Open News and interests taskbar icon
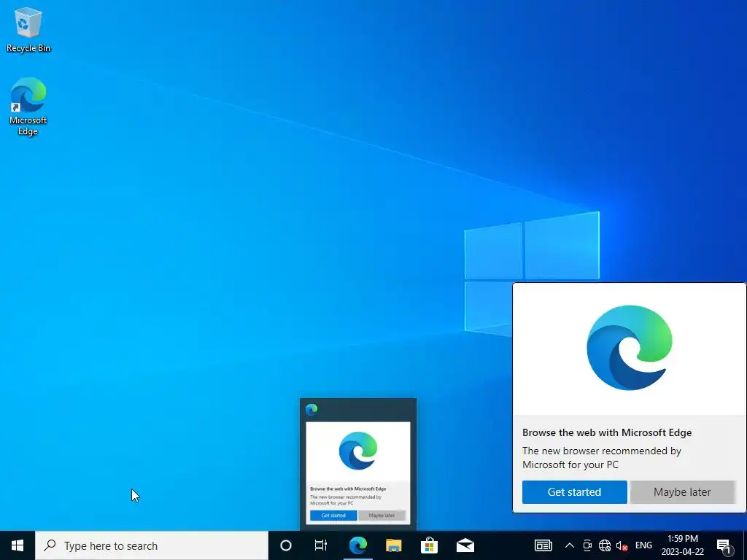The image size is (747, 560). [x=543, y=545]
